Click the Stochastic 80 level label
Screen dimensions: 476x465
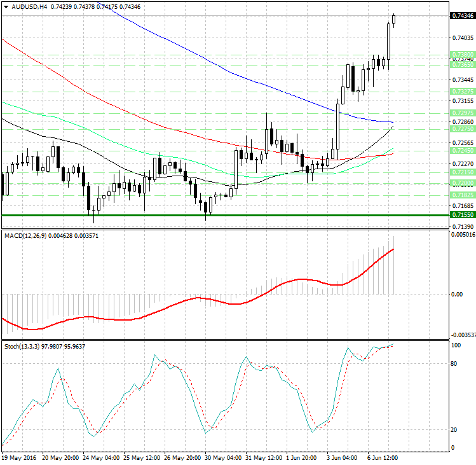[454, 364]
